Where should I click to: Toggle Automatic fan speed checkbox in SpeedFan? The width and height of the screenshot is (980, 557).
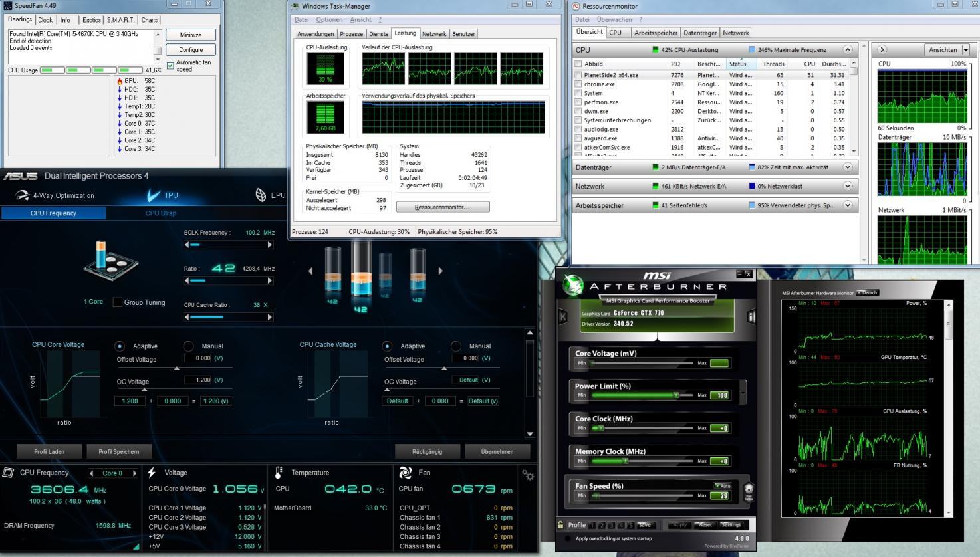(x=170, y=66)
